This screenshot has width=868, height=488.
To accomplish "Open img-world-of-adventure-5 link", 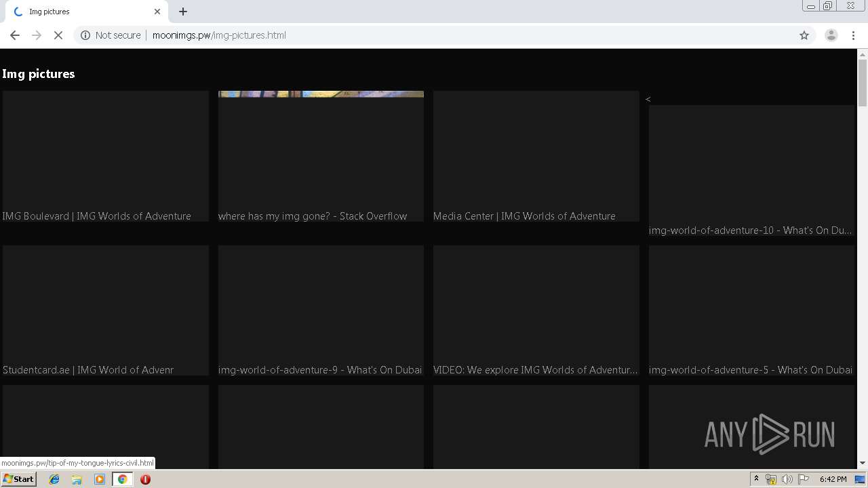I will tap(751, 370).
